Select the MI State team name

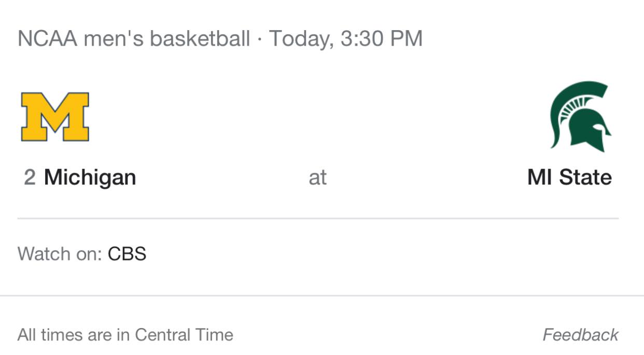(x=569, y=177)
